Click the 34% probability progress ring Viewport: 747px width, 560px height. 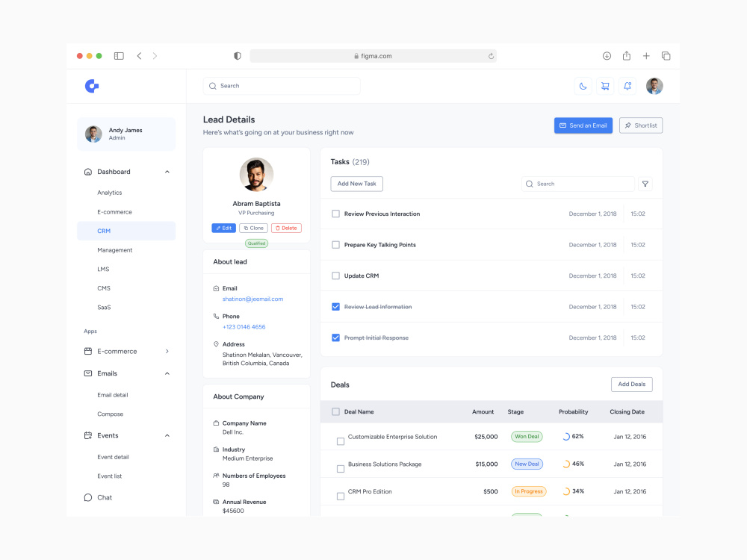pos(566,491)
